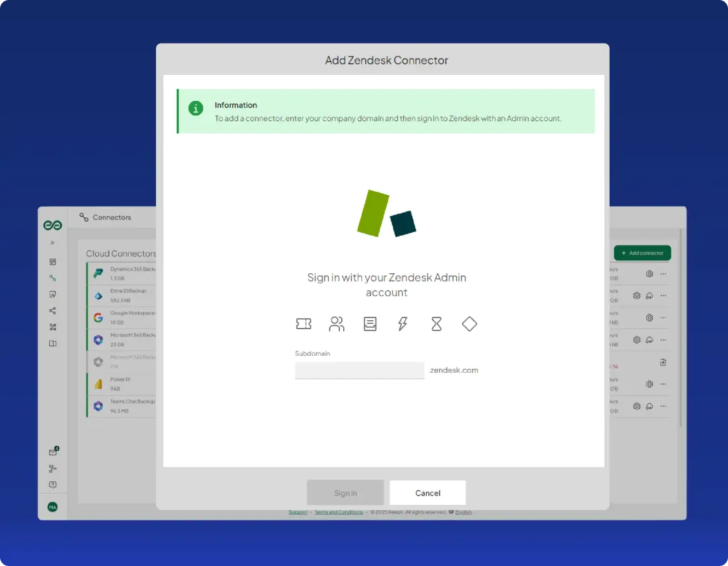Open the share icon in the sidebar
Screen dimensions: 728x566
click(53, 310)
